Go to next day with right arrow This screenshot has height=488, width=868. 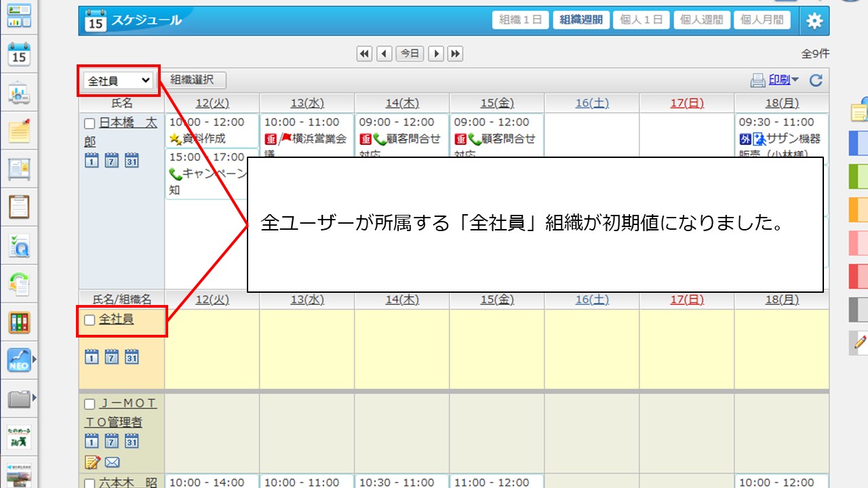click(436, 54)
